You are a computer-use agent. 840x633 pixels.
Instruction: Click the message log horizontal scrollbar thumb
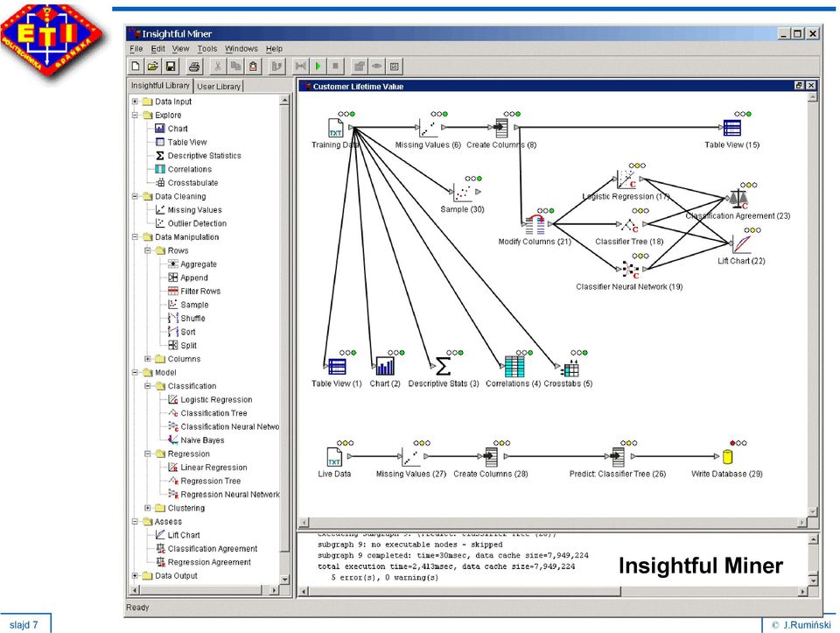click(465, 591)
